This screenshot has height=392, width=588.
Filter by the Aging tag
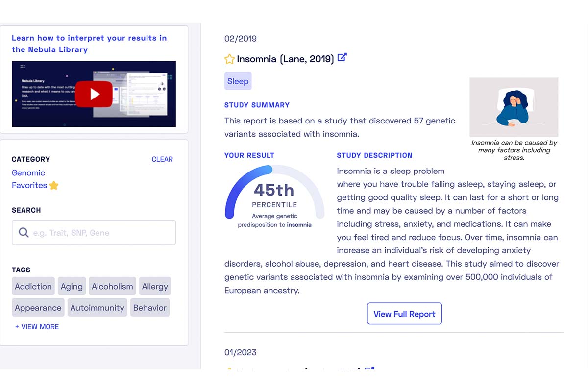click(x=72, y=287)
